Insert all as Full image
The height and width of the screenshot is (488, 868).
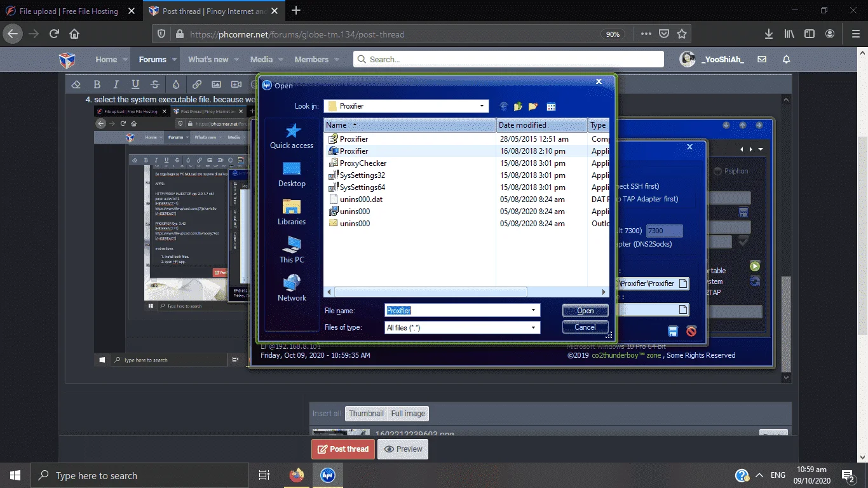click(408, 414)
